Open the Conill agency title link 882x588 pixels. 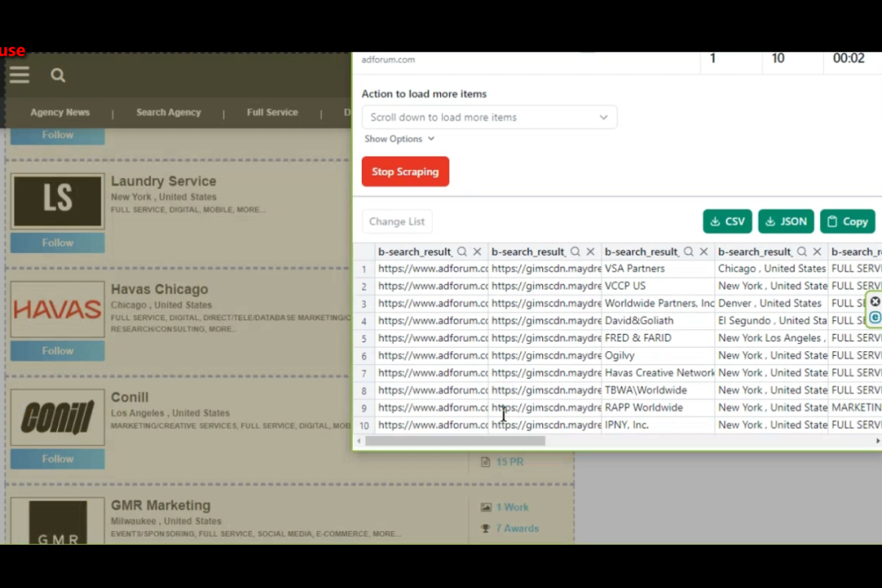pyautogui.click(x=129, y=397)
